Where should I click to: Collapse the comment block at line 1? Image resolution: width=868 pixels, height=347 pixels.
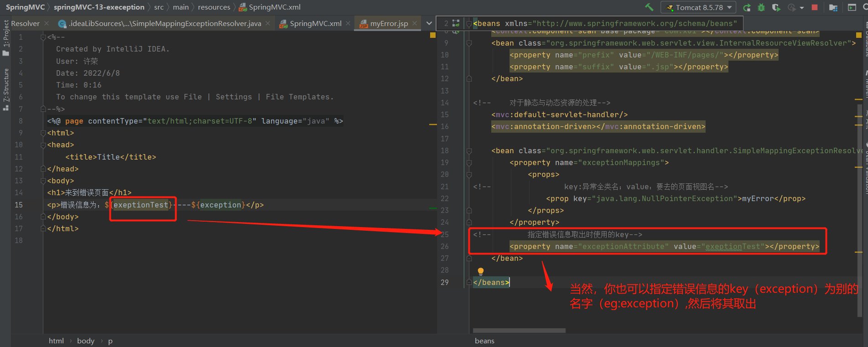click(43, 37)
